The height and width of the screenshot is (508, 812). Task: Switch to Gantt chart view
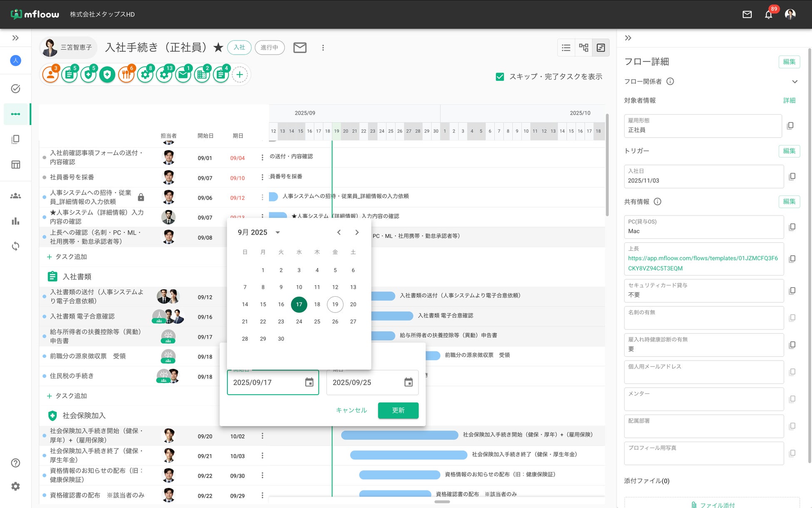pyautogui.click(x=601, y=48)
